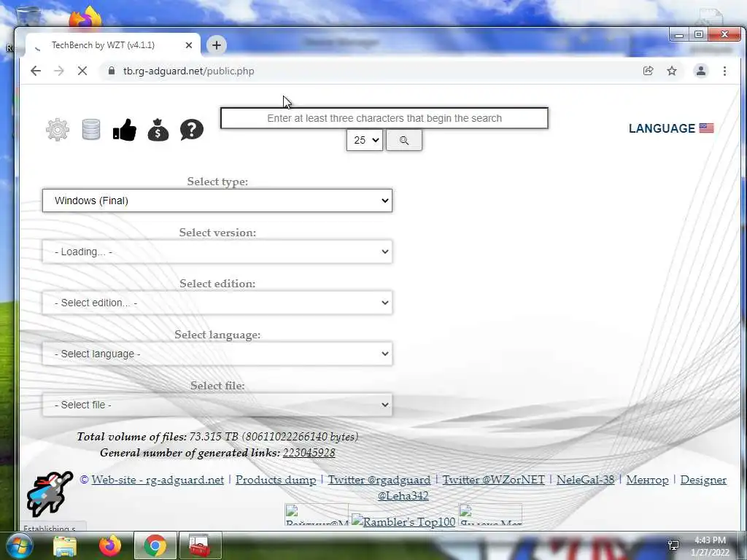Open File Explorer from the taskbar

(x=65, y=545)
